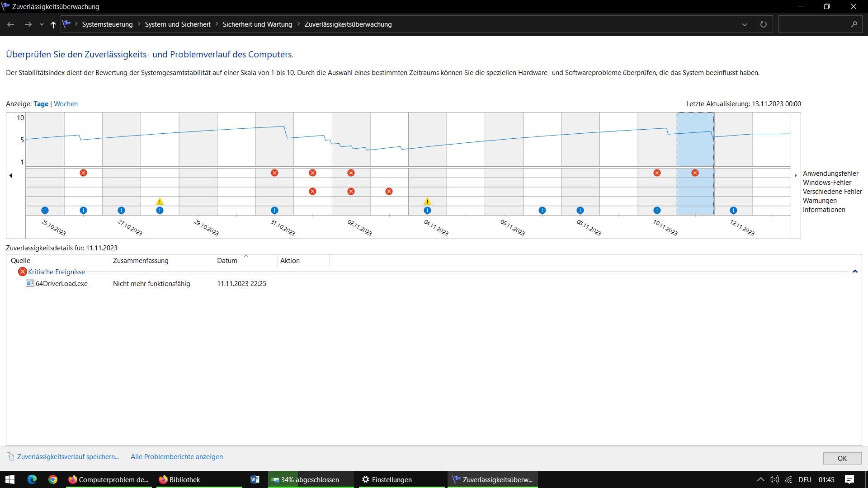Click the navigate back arrow icon
The width and height of the screenshot is (868, 488).
[11, 24]
